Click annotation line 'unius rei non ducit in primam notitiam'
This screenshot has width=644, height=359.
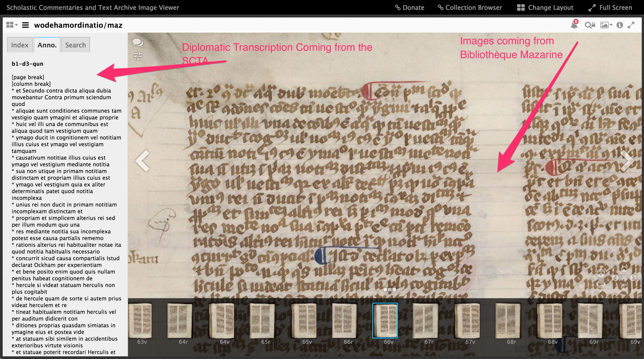click(x=66, y=205)
